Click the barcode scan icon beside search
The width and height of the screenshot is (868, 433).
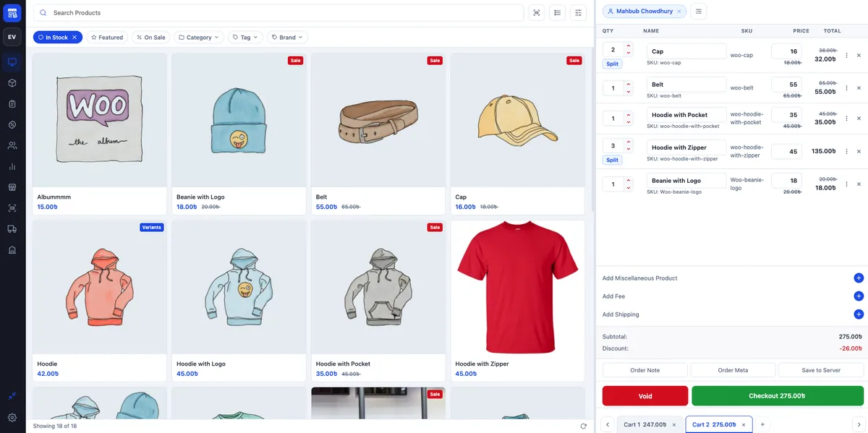pyautogui.click(x=536, y=12)
